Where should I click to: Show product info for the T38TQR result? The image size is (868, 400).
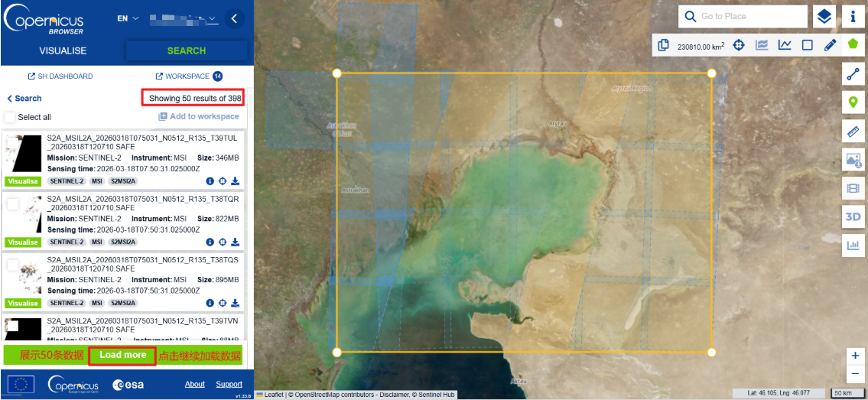pyautogui.click(x=210, y=242)
